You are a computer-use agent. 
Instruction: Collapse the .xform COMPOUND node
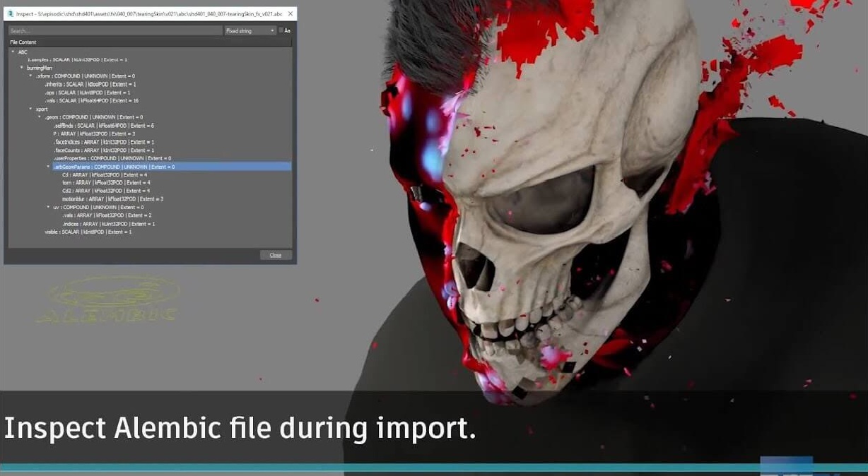tap(30, 76)
